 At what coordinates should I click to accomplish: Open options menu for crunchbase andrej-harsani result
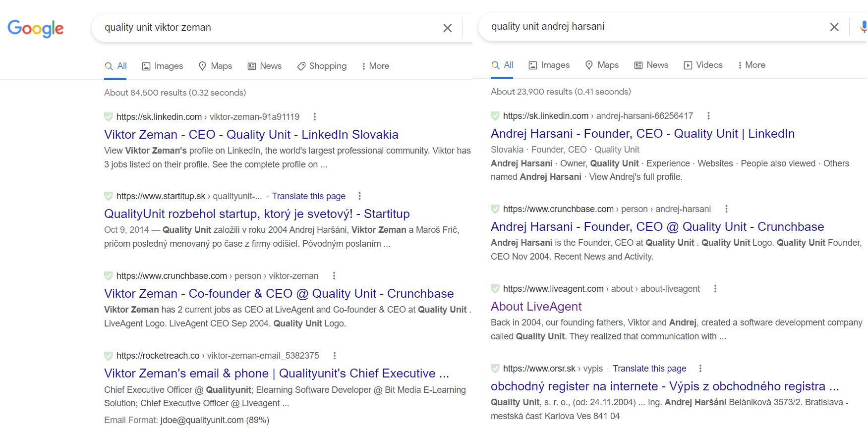point(726,209)
